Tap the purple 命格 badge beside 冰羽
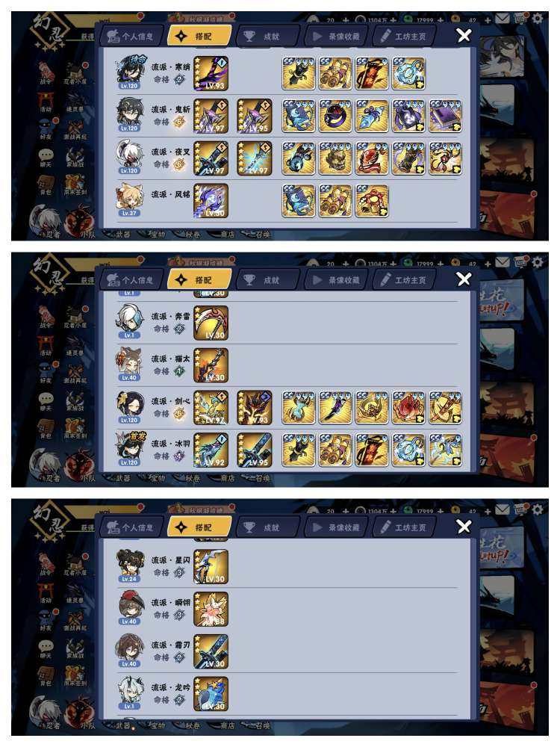560x747 pixels. [x=179, y=456]
